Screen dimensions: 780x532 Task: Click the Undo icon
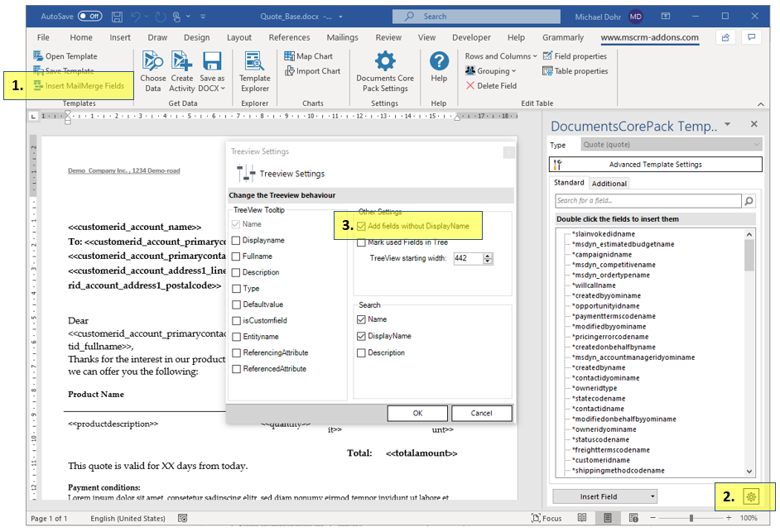(135, 17)
